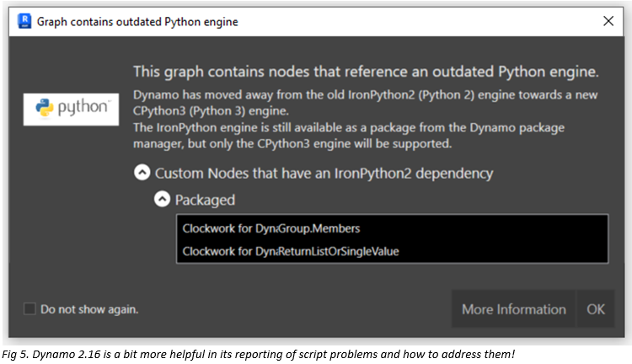This screenshot has height=364, width=632.
Task: Select the Clockwork Group.Members list row
Action: tap(392, 228)
